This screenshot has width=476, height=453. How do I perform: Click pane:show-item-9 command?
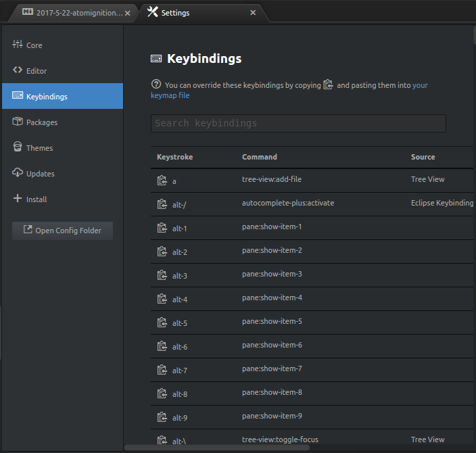(272, 416)
